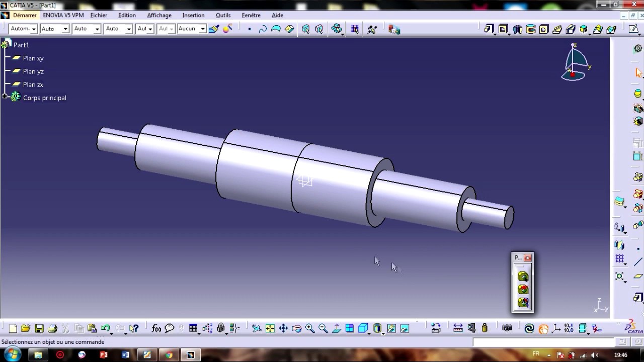Open the Outils menu
This screenshot has width=644, height=362.
click(223, 15)
